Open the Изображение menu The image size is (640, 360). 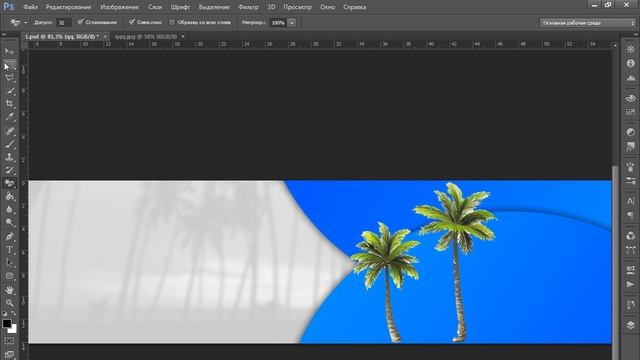[x=119, y=7]
